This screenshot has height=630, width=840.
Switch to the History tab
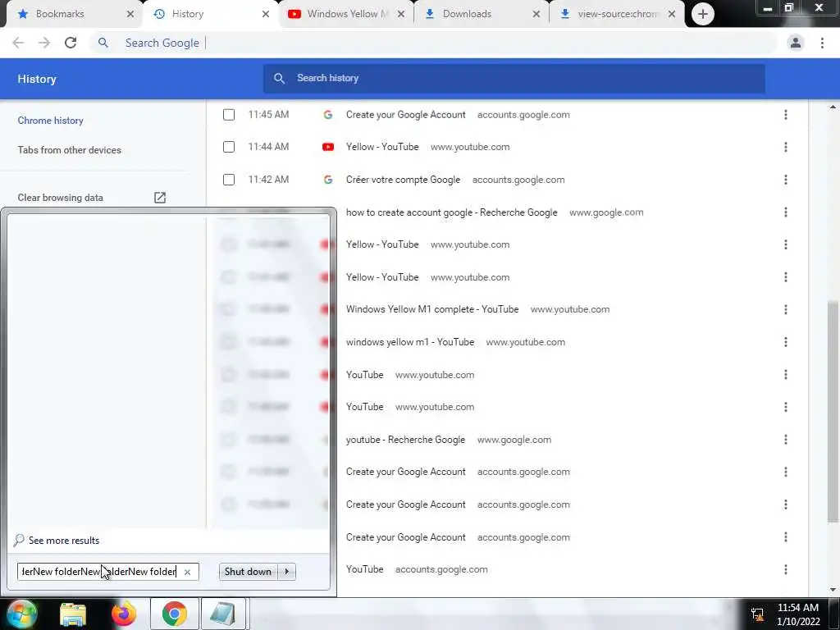211,14
